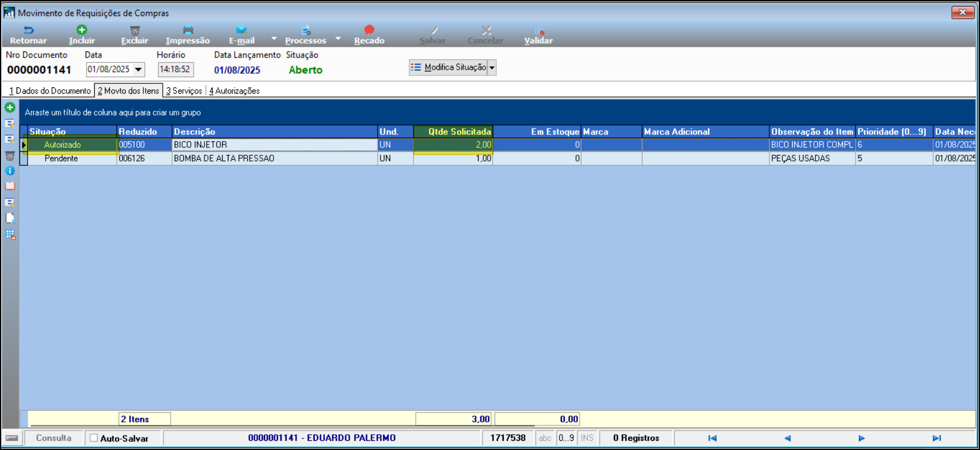Click the Em Estoque column header

tap(537, 131)
